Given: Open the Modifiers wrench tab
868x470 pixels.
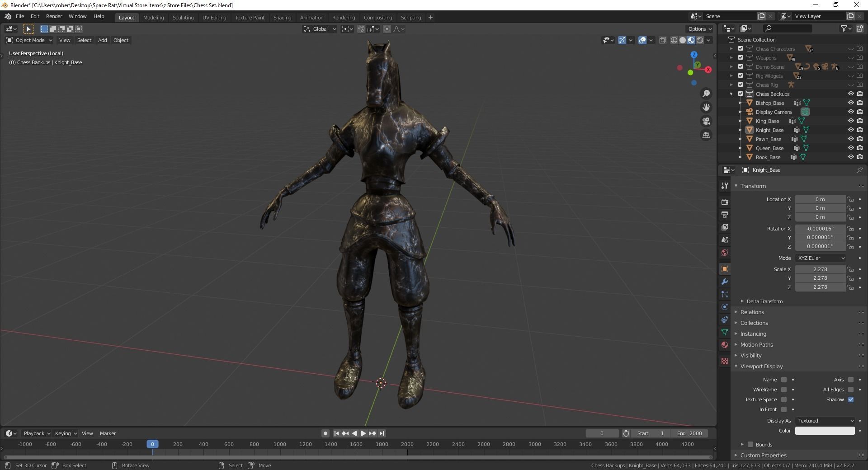Looking at the screenshot, I should pyautogui.click(x=725, y=282).
